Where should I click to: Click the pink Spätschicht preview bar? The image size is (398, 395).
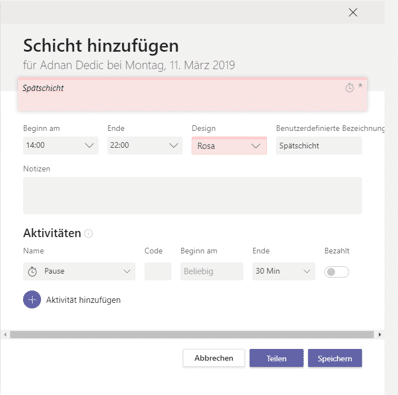coord(192,95)
